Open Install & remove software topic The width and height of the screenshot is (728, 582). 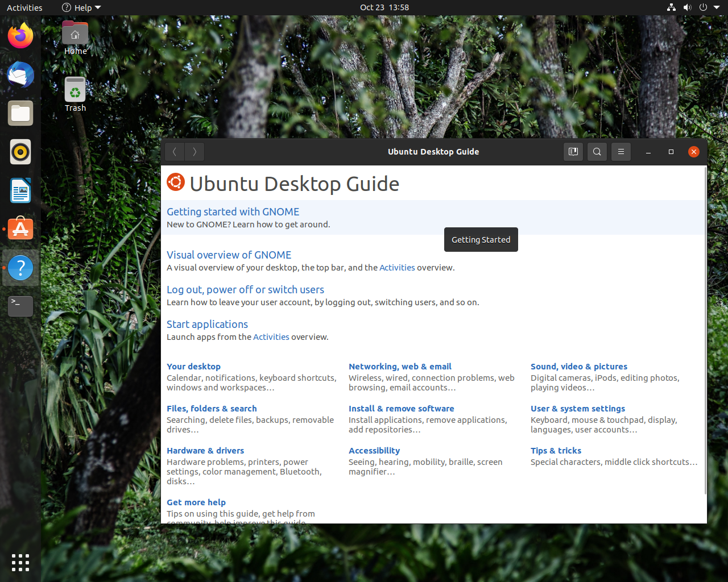402,409
